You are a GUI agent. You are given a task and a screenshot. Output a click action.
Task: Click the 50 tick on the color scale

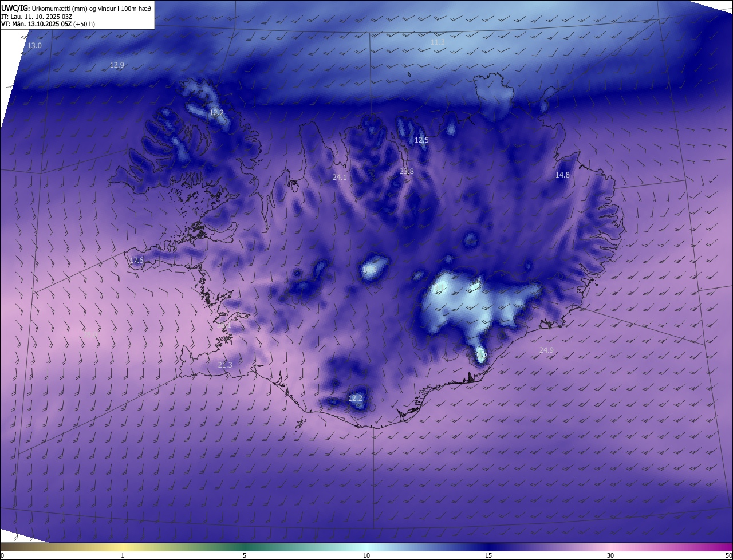pyautogui.click(x=728, y=555)
